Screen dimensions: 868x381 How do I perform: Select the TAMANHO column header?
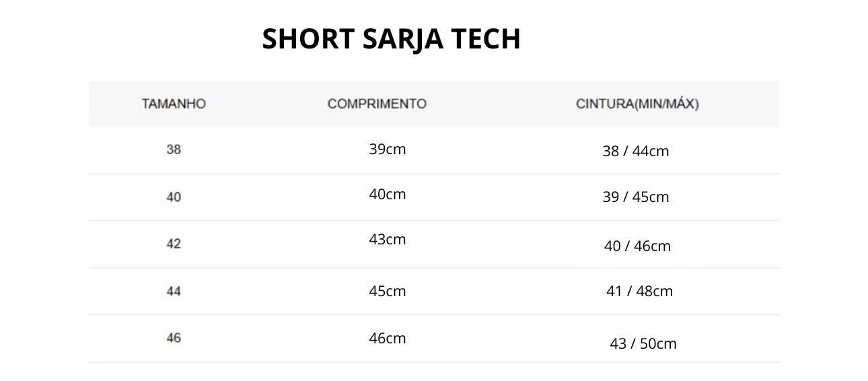[174, 104]
